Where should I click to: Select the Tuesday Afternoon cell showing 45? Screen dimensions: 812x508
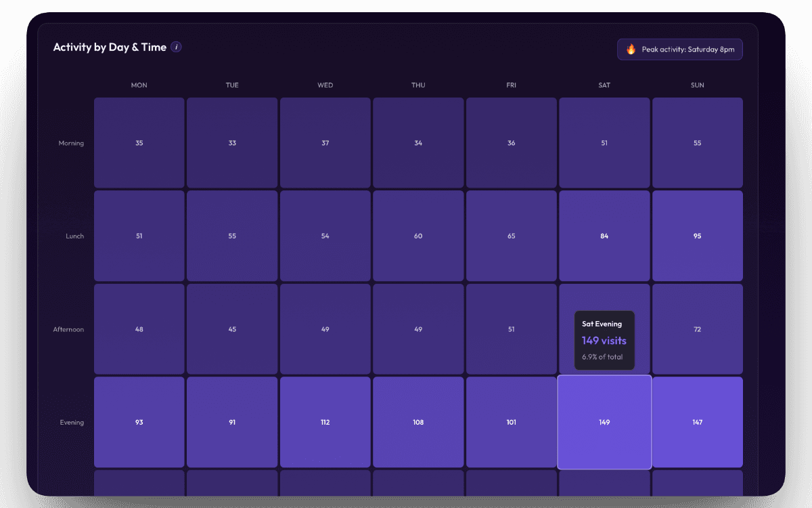(232, 329)
